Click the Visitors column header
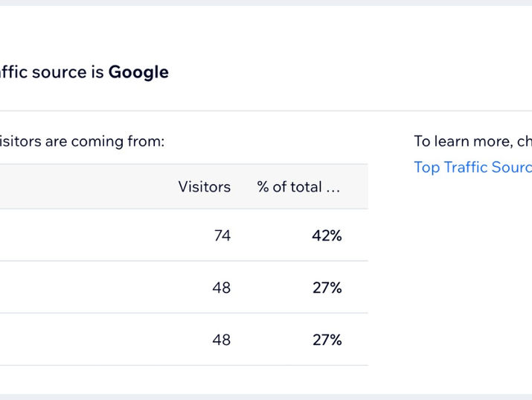The width and height of the screenshot is (532, 400). (205, 187)
